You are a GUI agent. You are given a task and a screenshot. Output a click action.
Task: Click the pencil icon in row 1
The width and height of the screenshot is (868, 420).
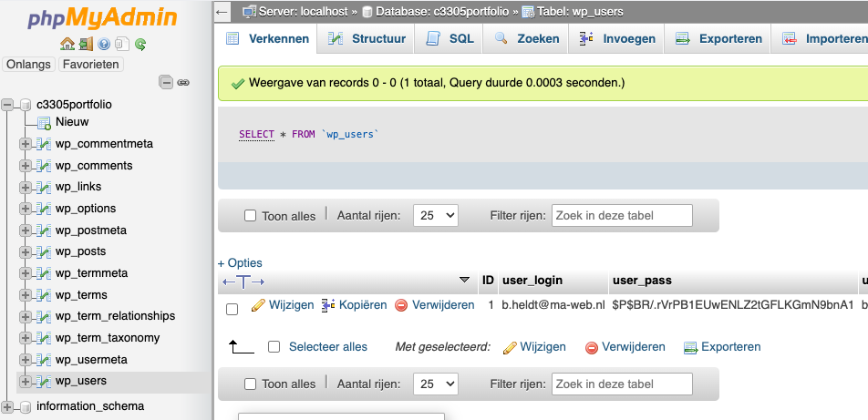pos(258,305)
